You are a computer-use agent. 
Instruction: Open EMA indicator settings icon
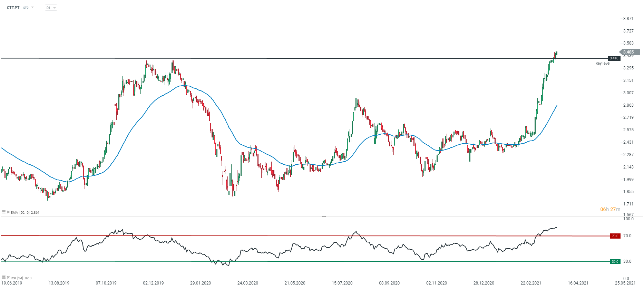point(4,212)
